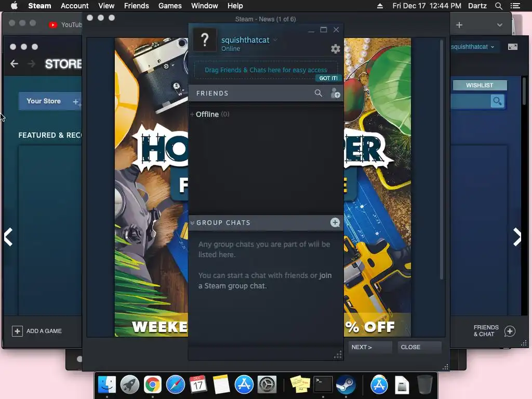Expand browser tab list chevron
532x399 pixels.
pyautogui.click(x=499, y=25)
